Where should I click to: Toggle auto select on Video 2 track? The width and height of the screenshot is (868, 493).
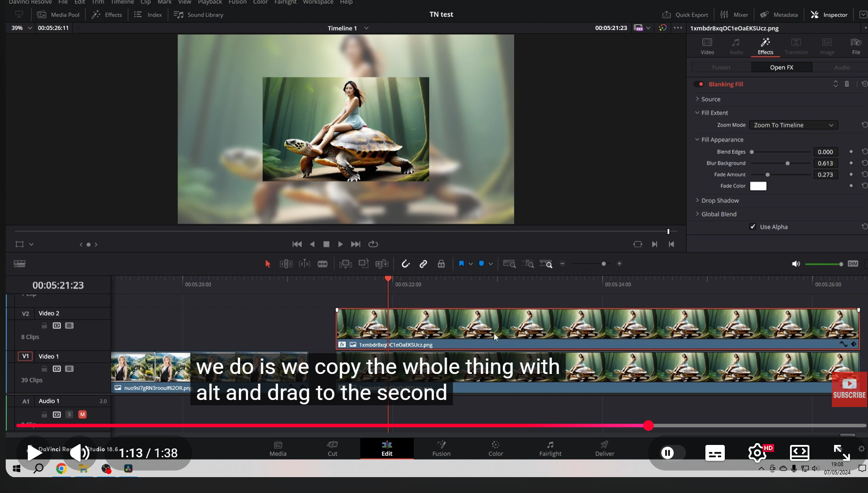57,325
